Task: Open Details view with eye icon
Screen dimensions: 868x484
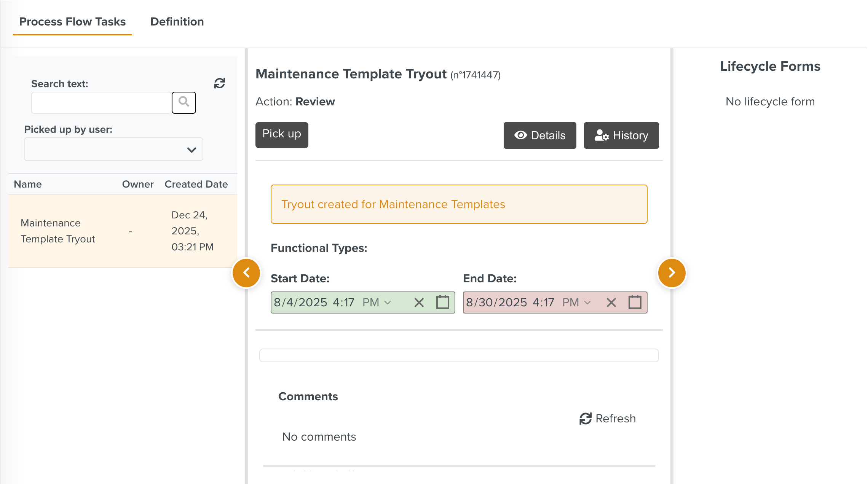Action: click(x=539, y=135)
